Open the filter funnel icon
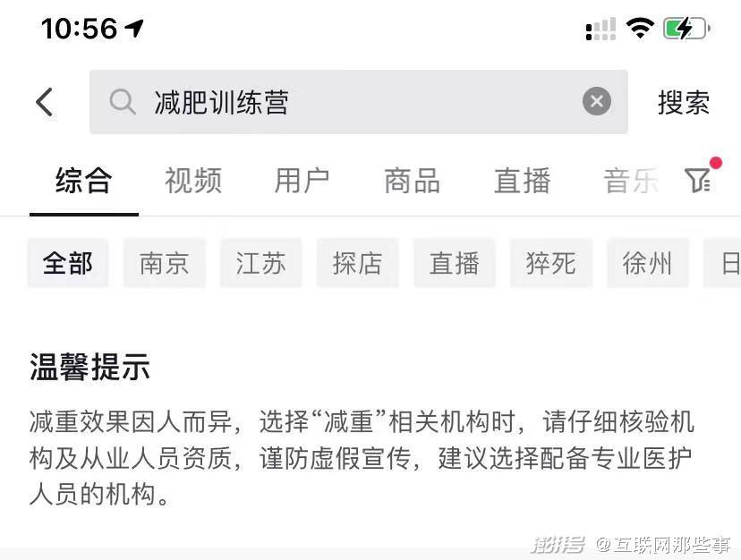Screen dimensions: 741x560 pyautogui.click(x=698, y=180)
